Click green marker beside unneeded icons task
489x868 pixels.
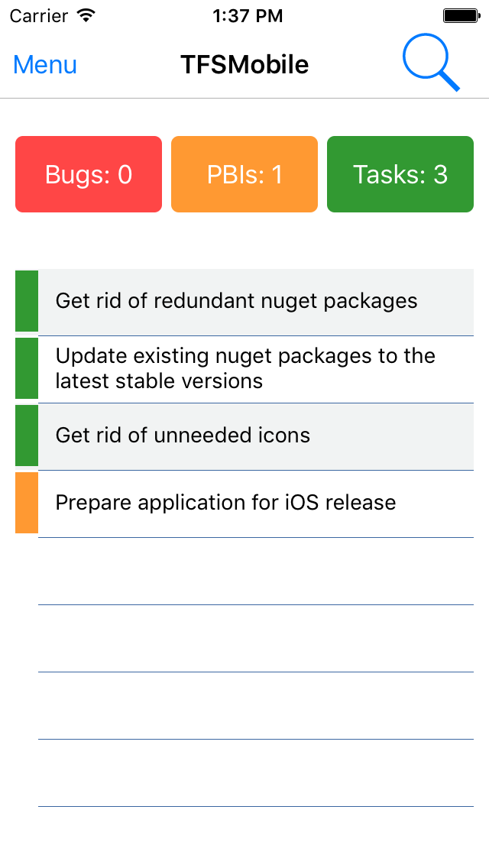point(27,436)
